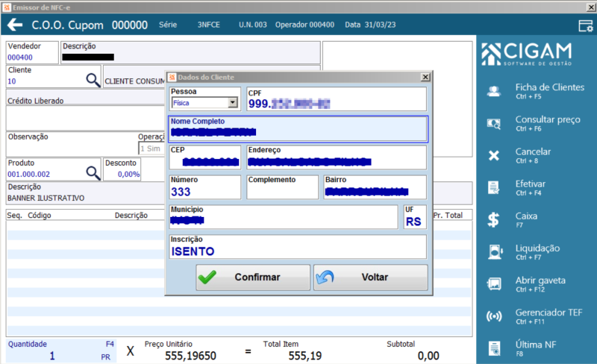Image resolution: width=597 pixels, height=364 pixels.
Task: Click the Nome Completo field
Action: point(298,129)
